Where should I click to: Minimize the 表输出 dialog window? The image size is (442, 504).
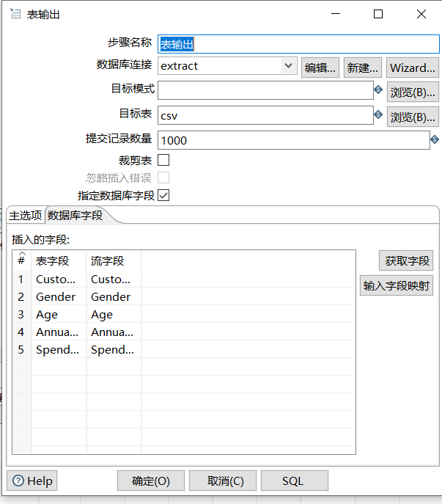[336, 14]
